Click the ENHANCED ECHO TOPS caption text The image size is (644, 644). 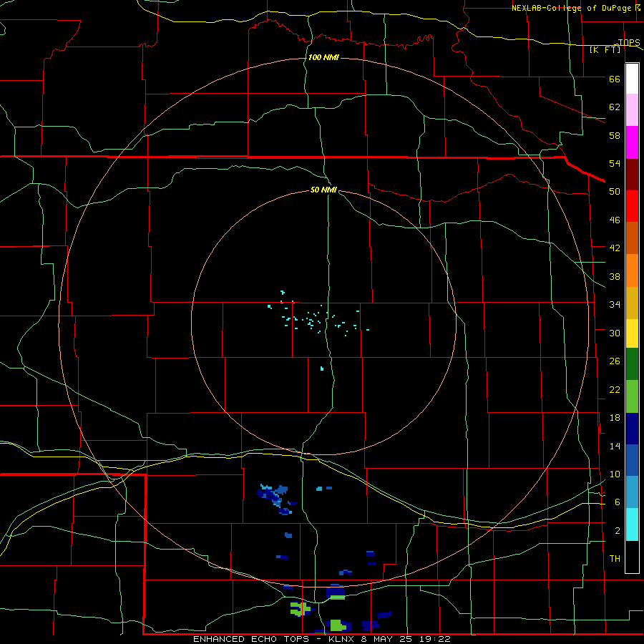tap(251, 639)
